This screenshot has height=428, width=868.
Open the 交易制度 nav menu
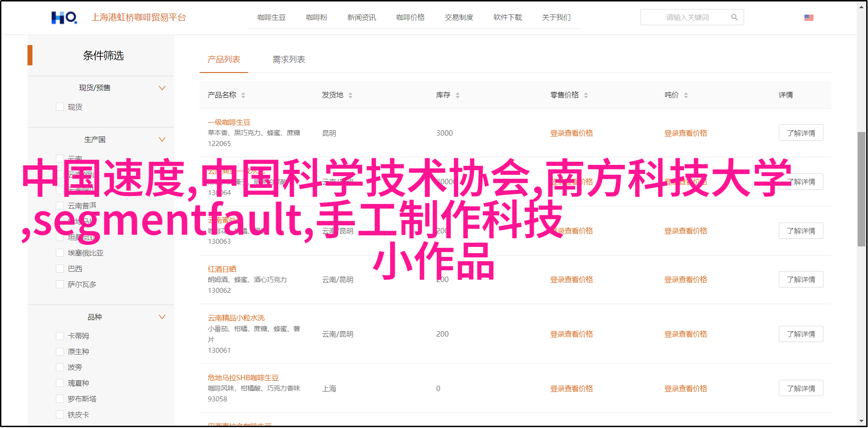(x=459, y=18)
